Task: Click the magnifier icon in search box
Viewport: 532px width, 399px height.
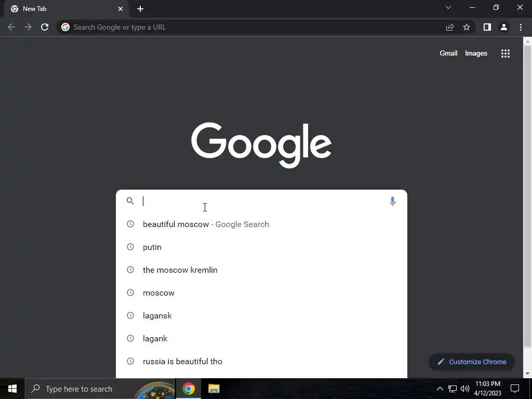Action: point(130,201)
